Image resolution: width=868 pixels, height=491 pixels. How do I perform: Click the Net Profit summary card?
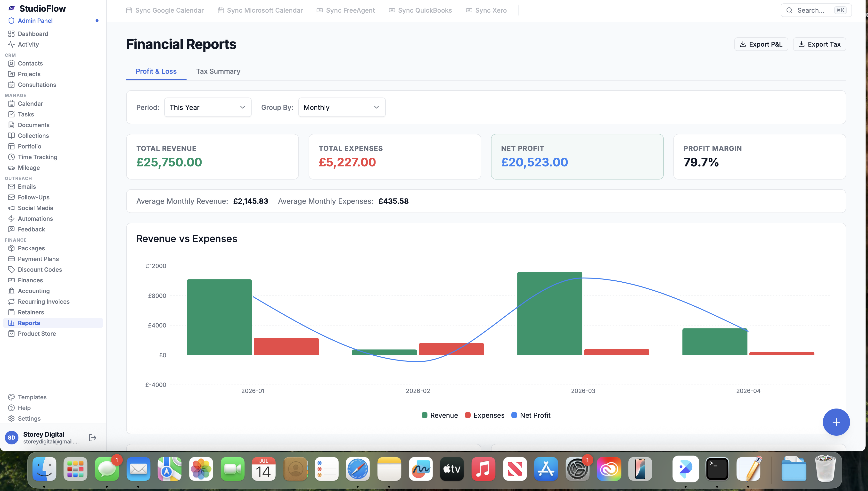coord(577,157)
